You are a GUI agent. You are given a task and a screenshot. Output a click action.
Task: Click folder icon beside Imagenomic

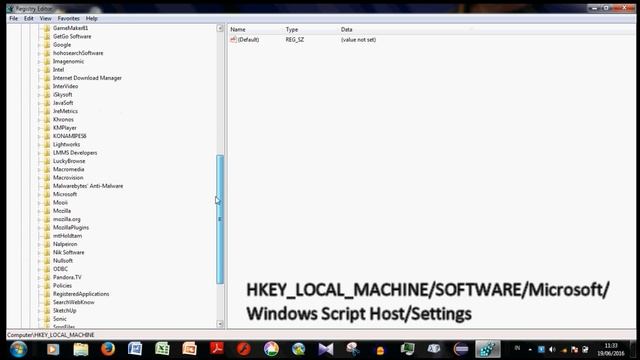pyautogui.click(x=47, y=61)
